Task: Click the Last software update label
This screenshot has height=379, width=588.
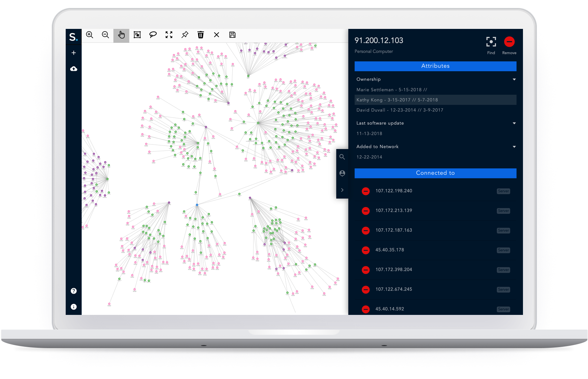Action: coord(380,123)
